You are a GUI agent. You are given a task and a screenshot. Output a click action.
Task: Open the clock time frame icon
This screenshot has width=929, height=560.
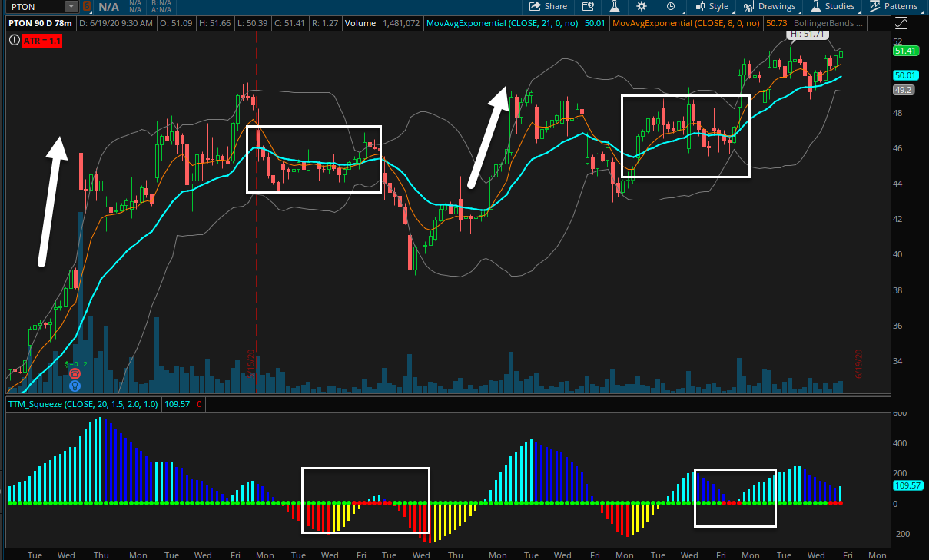coord(671,6)
